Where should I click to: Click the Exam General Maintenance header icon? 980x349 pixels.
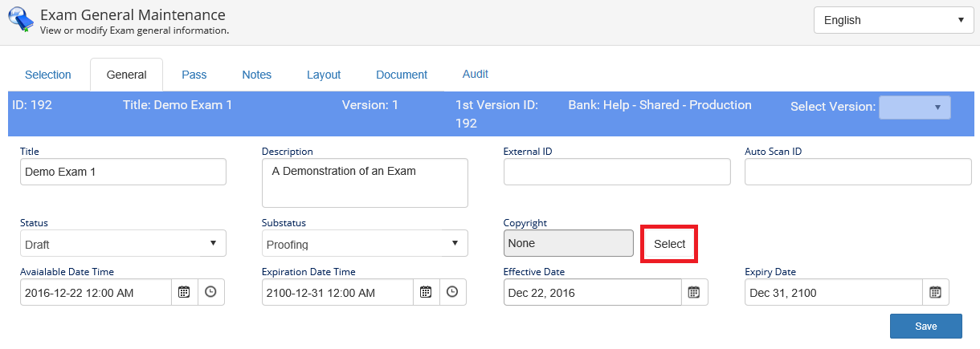(x=19, y=20)
